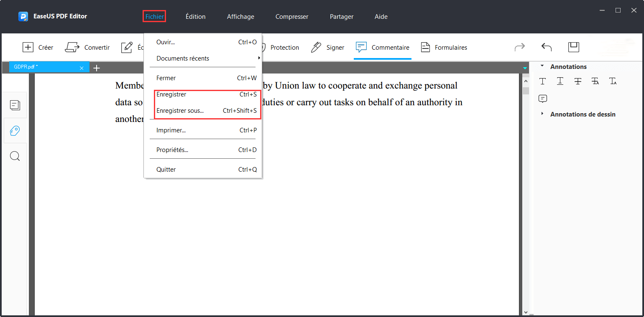Choose Ouvir... from the menu

click(x=203, y=42)
